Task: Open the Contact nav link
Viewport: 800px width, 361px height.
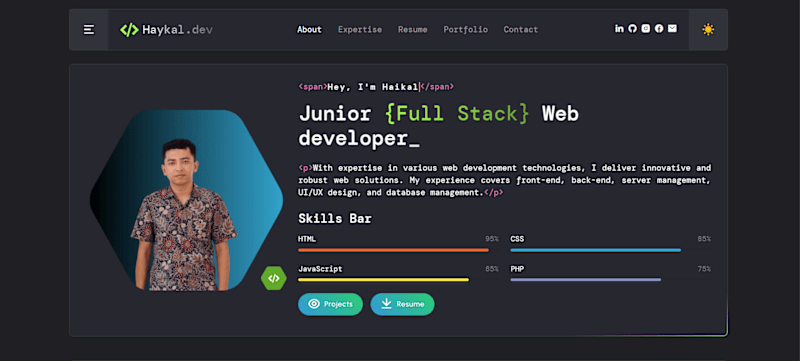Action: pos(520,30)
